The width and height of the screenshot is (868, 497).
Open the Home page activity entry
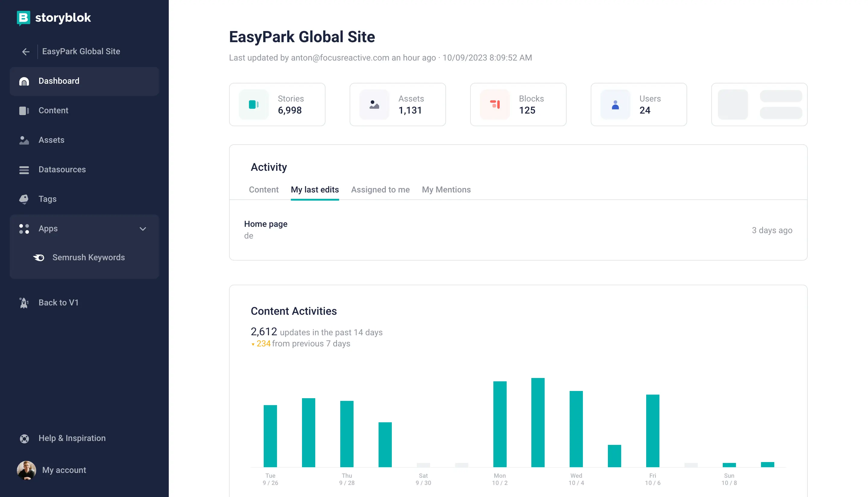(266, 224)
